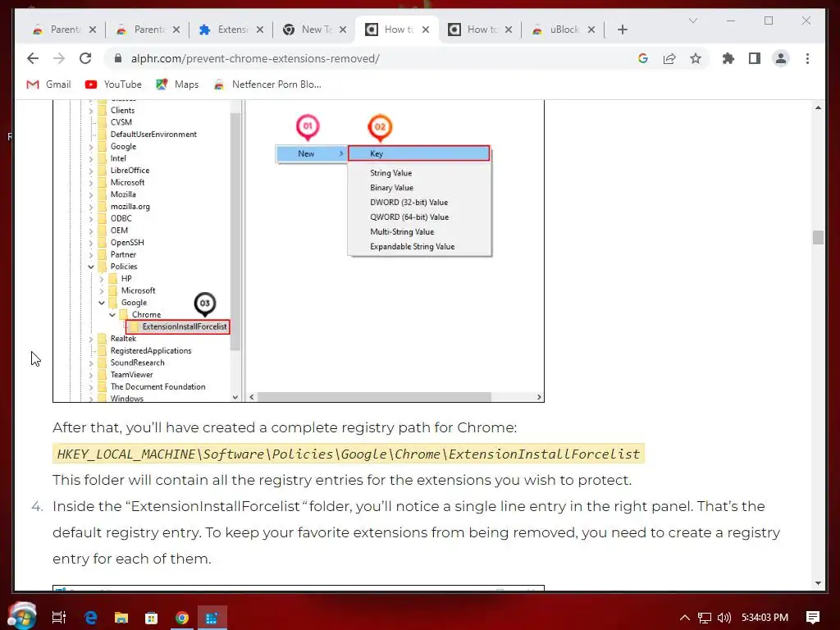Click the active blue grid taskbar app
This screenshot has height=630, width=840.
[212, 618]
